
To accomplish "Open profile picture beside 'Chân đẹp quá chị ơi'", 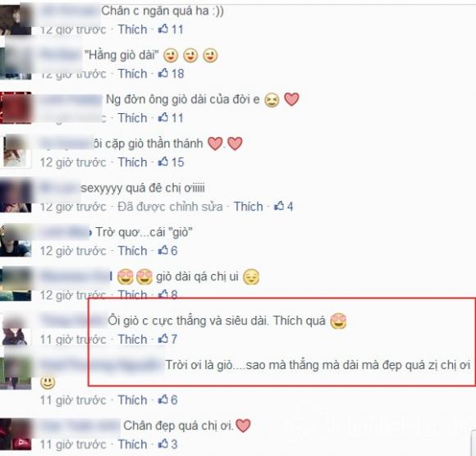I will (16, 435).
